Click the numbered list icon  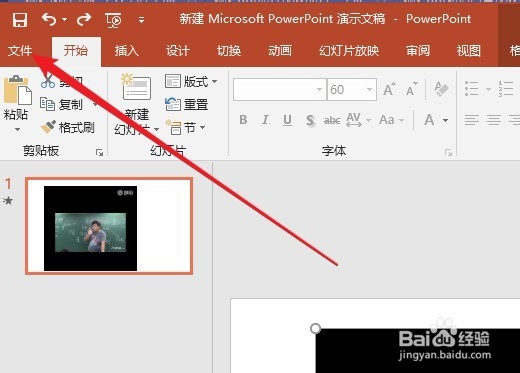pos(506,89)
